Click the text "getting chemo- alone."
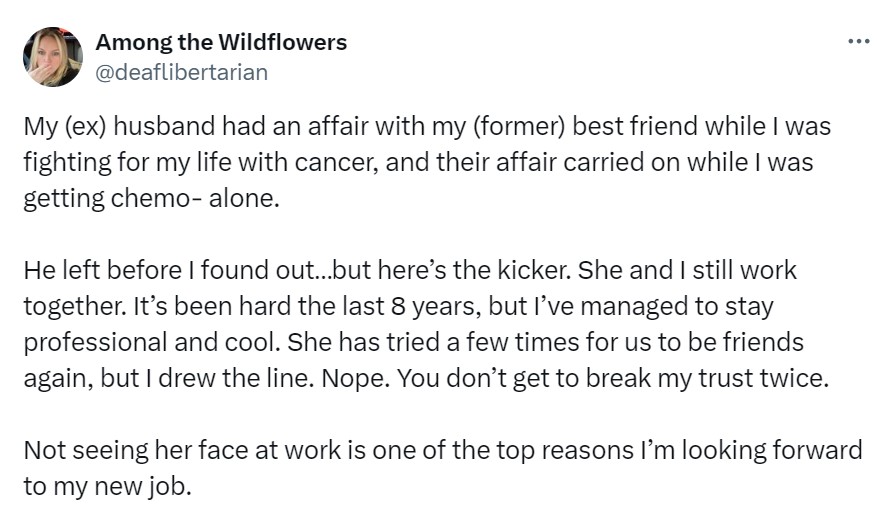This screenshot has width=877, height=507. [x=148, y=197]
